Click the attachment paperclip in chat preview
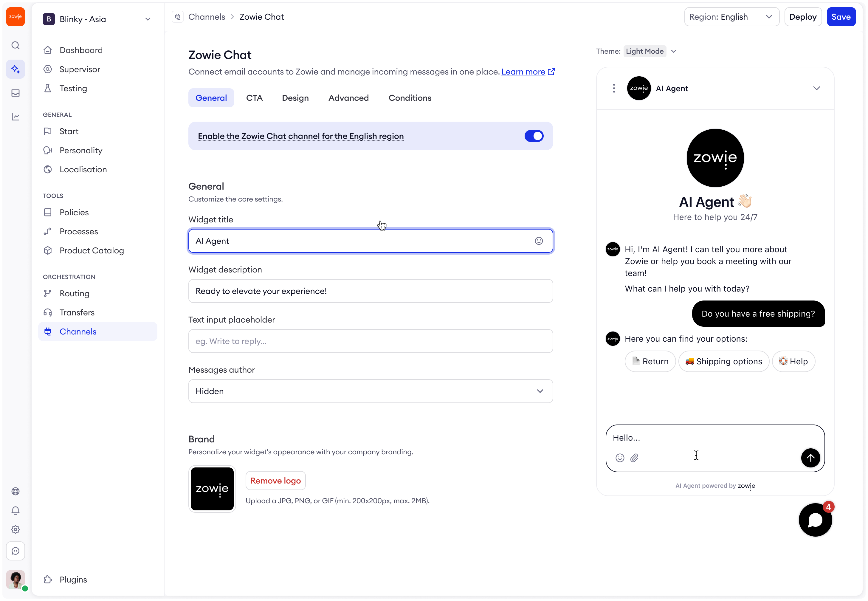This screenshot has width=868, height=601. click(x=635, y=458)
